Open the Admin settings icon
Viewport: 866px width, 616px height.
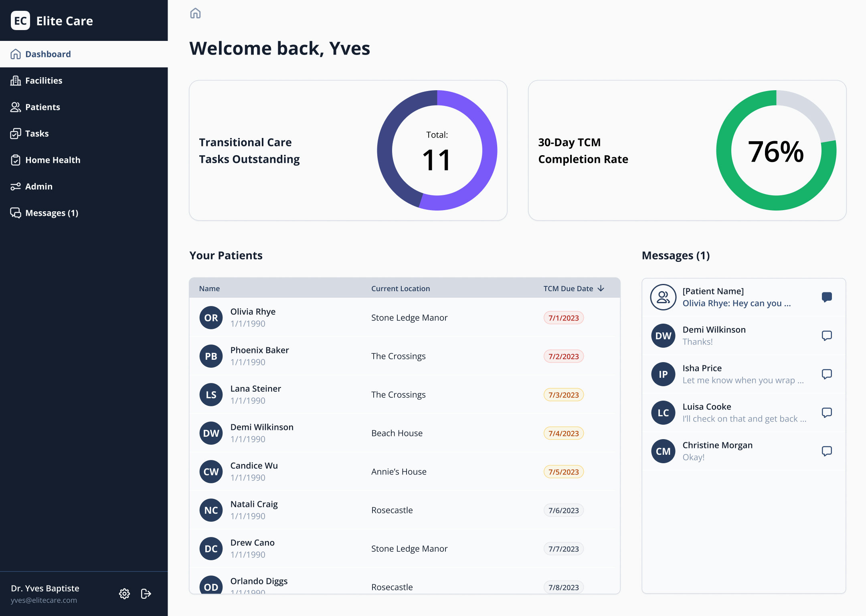16,186
